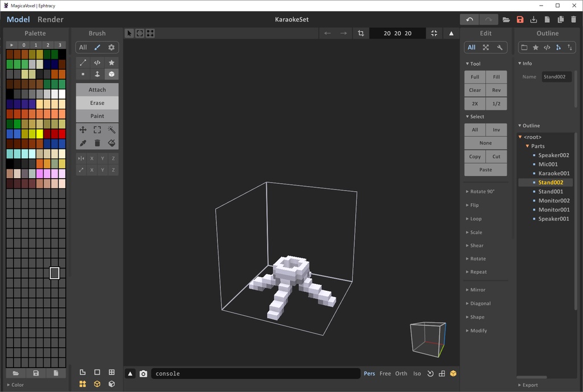The height and width of the screenshot is (392, 583).
Task: Select the Line brush mode icon
Action: coord(83,63)
